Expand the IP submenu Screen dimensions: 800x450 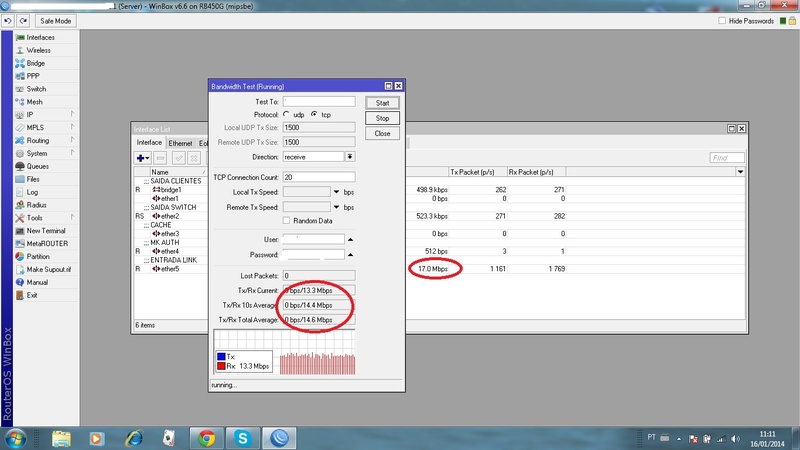click(72, 114)
